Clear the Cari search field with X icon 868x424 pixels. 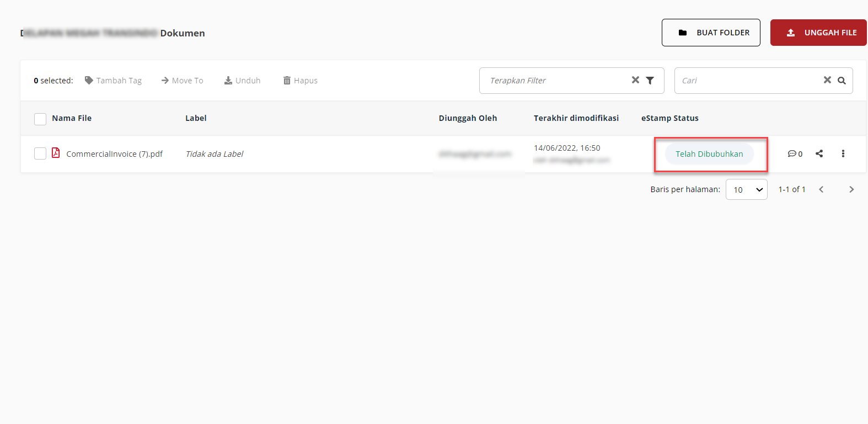(827, 80)
